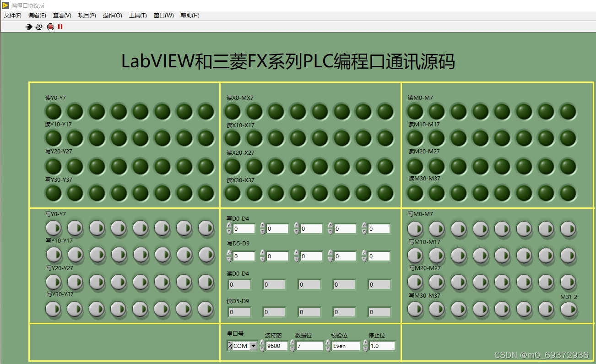Click the 波特率 field showing 9600

[x=277, y=346]
